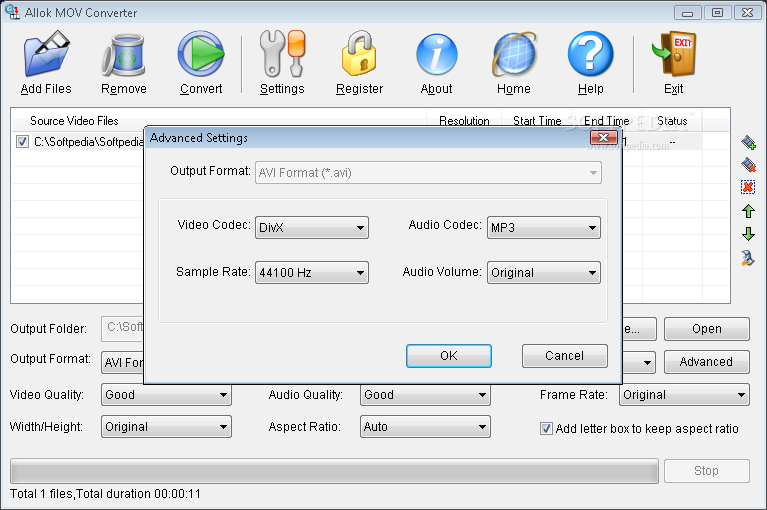
Task: Click the End Time column header
Action: point(607,120)
